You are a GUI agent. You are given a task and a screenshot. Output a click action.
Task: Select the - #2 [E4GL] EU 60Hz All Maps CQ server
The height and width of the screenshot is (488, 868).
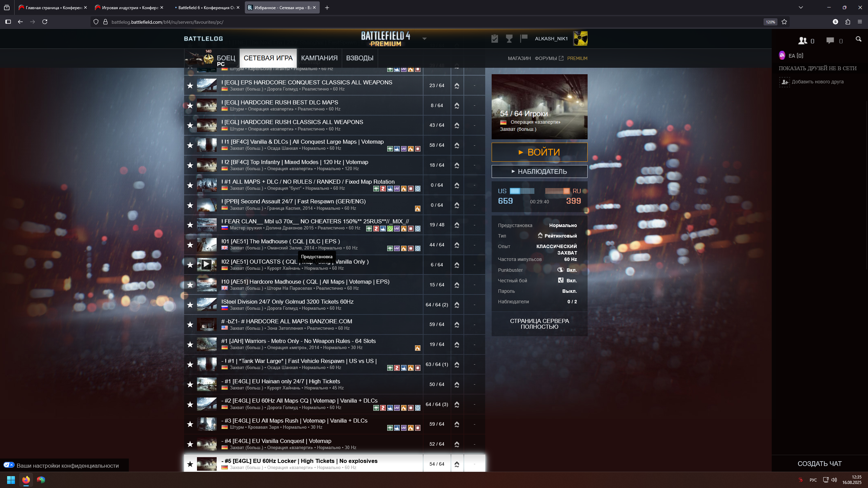point(334,404)
